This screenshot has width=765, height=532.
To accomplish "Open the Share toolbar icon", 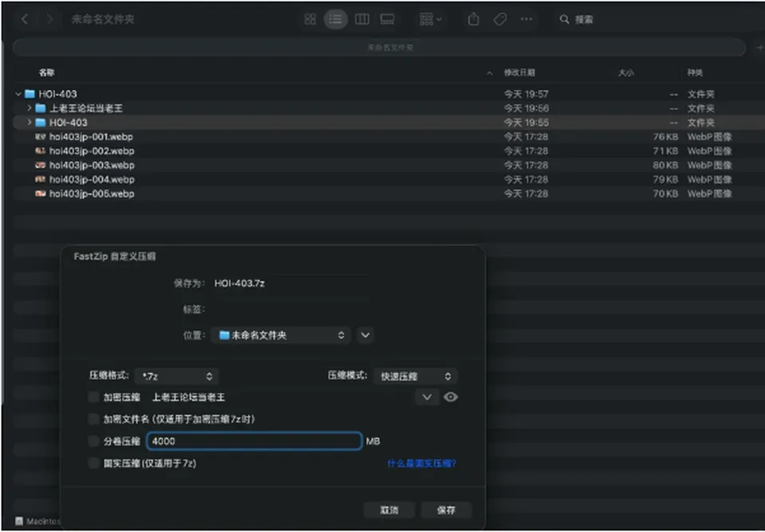I will [x=473, y=19].
